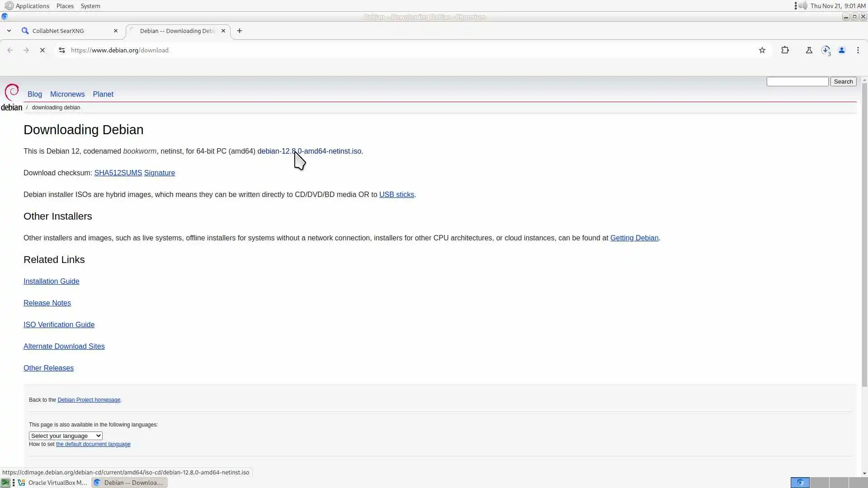Open the Chromium three-dot menu
The image size is (868, 488).
coord(858,50)
